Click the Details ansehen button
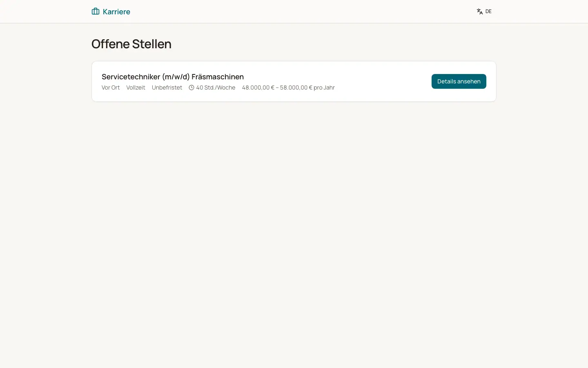Image resolution: width=588 pixels, height=368 pixels. tap(459, 81)
